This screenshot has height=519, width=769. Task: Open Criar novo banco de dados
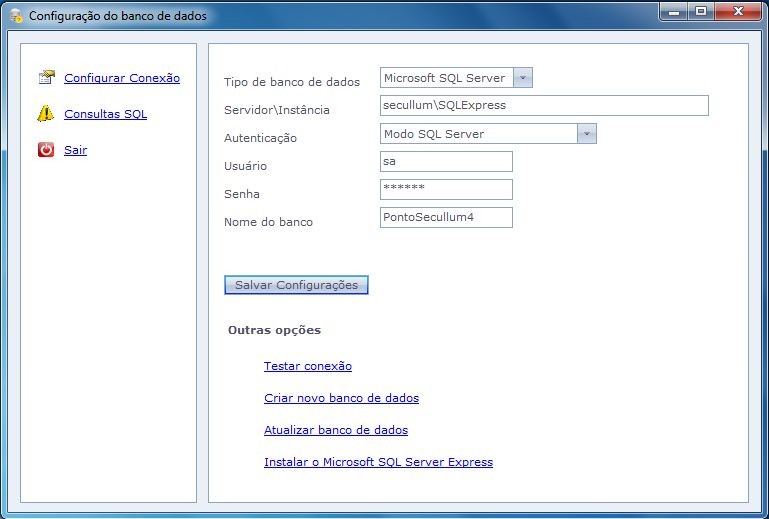point(341,398)
